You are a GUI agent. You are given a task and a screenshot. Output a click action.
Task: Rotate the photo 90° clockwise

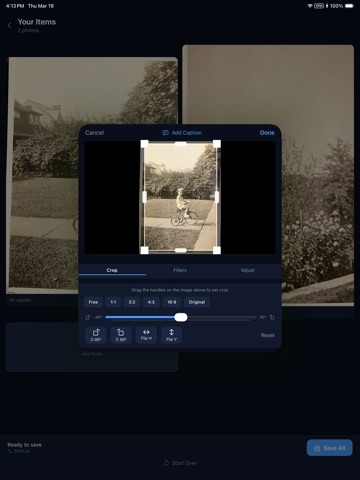pyautogui.click(x=121, y=335)
